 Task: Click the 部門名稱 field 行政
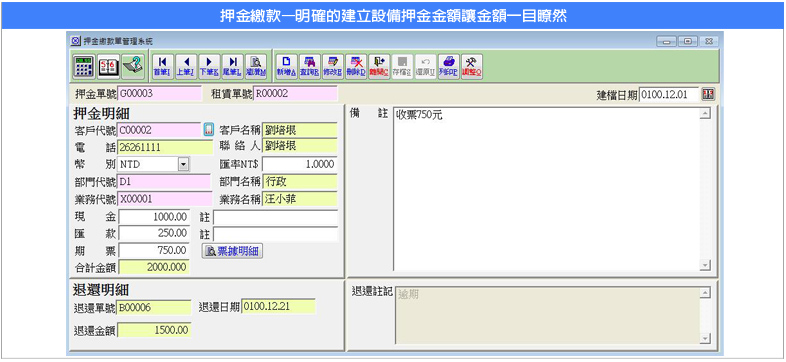(x=300, y=182)
